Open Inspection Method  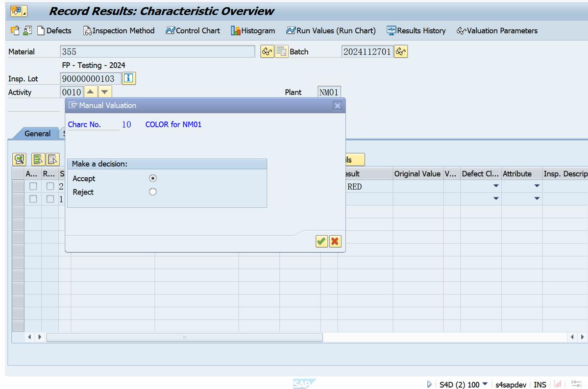point(119,30)
